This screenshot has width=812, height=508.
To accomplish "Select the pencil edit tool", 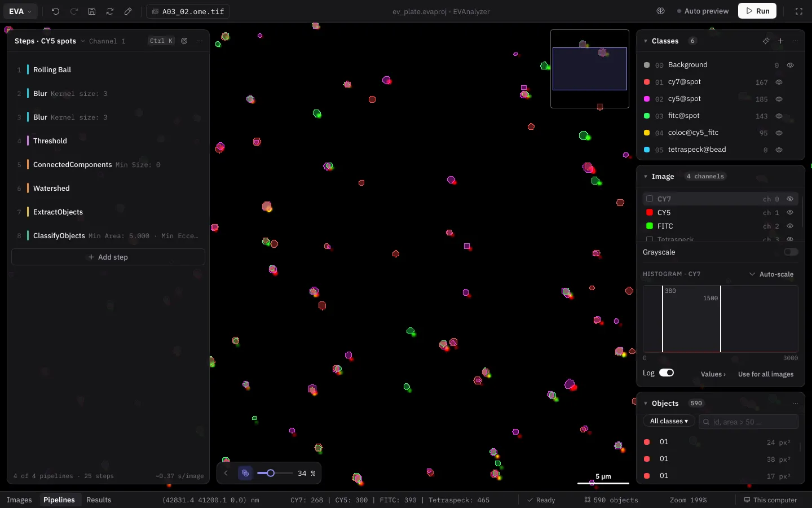I will point(128,11).
